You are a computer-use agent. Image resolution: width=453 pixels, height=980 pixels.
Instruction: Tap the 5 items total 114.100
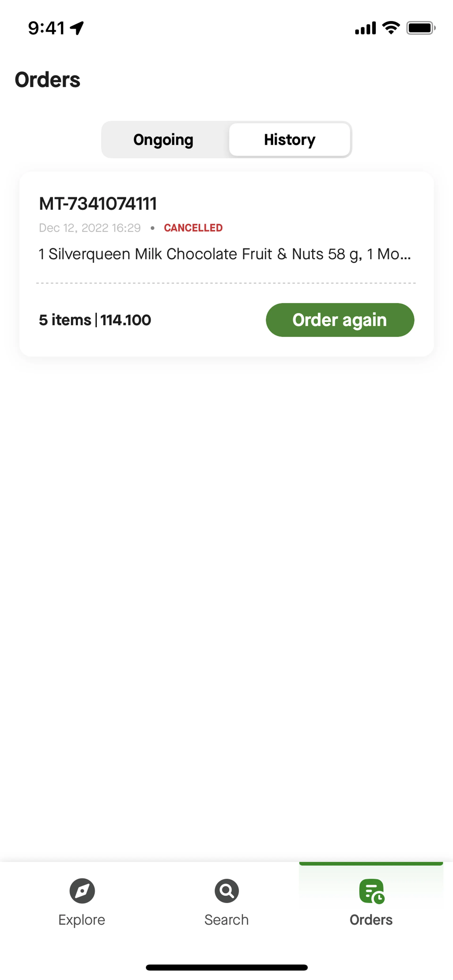(x=95, y=320)
